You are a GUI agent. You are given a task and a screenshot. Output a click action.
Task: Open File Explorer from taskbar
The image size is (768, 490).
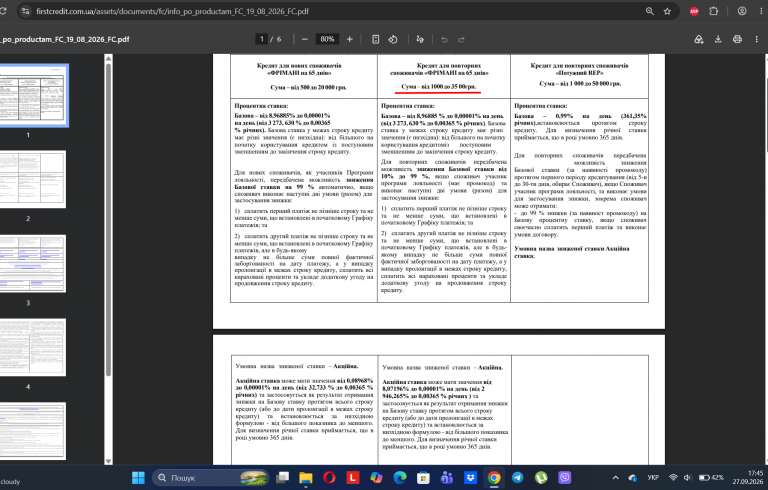click(x=306, y=477)
